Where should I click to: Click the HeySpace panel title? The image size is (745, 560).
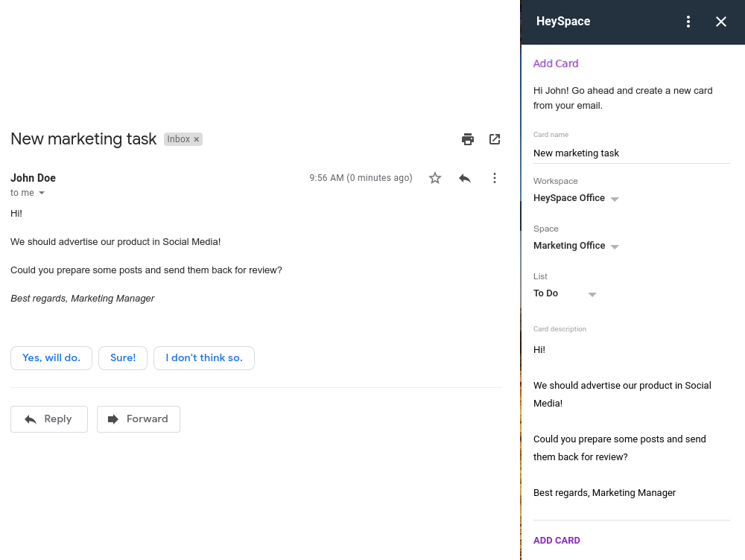[563, 22]
